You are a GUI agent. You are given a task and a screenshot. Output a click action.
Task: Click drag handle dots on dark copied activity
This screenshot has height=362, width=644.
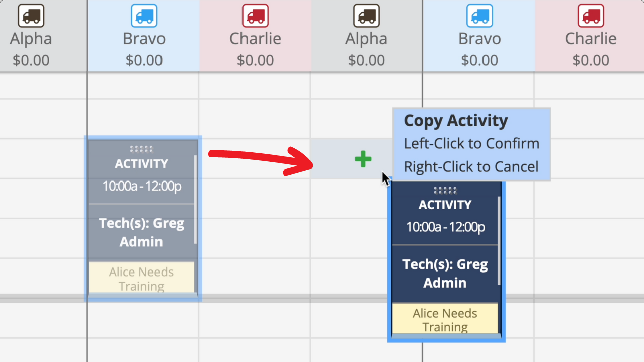click(445, 190)
